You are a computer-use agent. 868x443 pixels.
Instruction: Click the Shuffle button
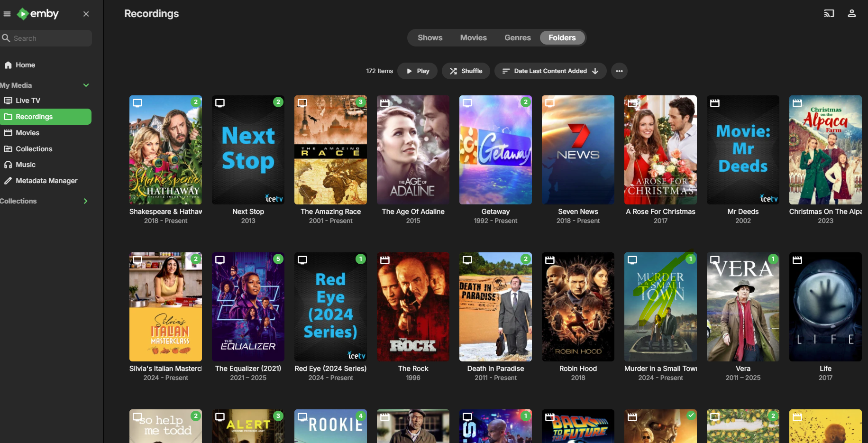pos(466,71)
